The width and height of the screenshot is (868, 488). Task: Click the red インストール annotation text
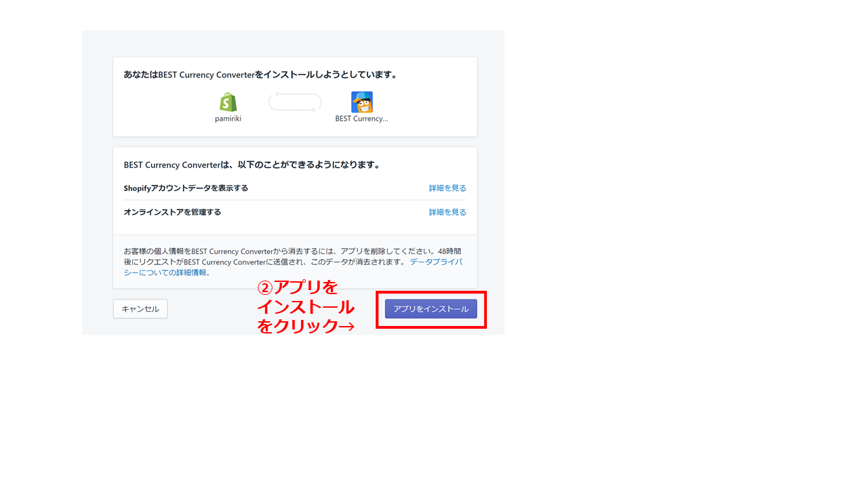pyautogui.click(x=305, y=307)
